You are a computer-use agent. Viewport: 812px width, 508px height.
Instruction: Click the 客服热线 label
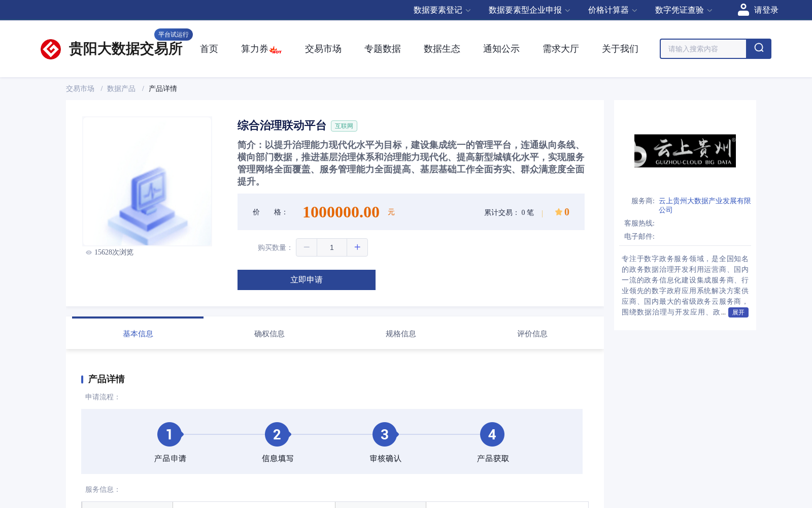point(639,223)
